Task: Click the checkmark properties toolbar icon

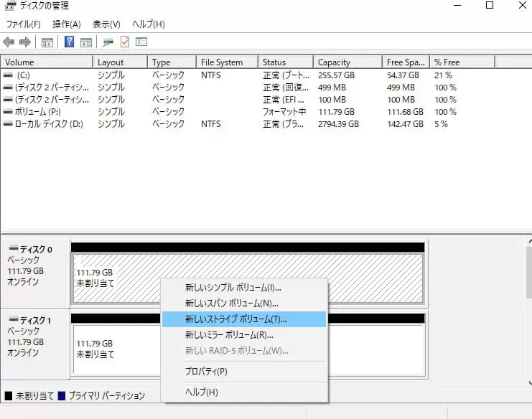Action: [x=125, y=42]
